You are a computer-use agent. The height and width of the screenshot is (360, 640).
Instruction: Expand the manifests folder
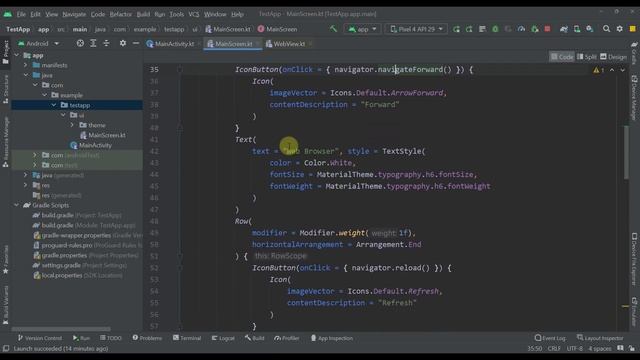tap(26, 65)
